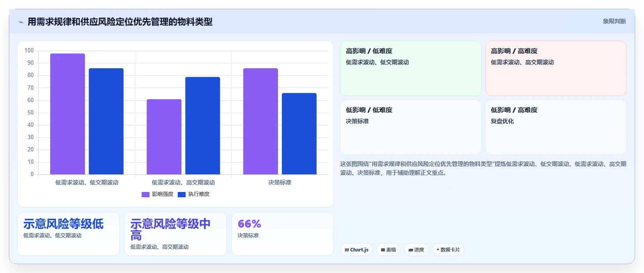
Task: Click the purple 影响强度 legend swatch
Action: click(145, 194)
